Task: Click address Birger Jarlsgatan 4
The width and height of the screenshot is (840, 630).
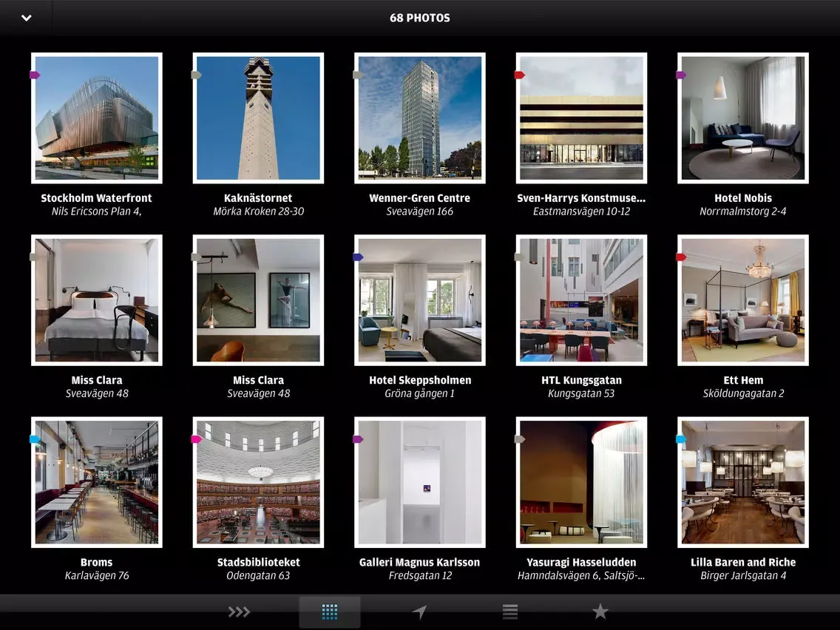Action: point(743,576)
